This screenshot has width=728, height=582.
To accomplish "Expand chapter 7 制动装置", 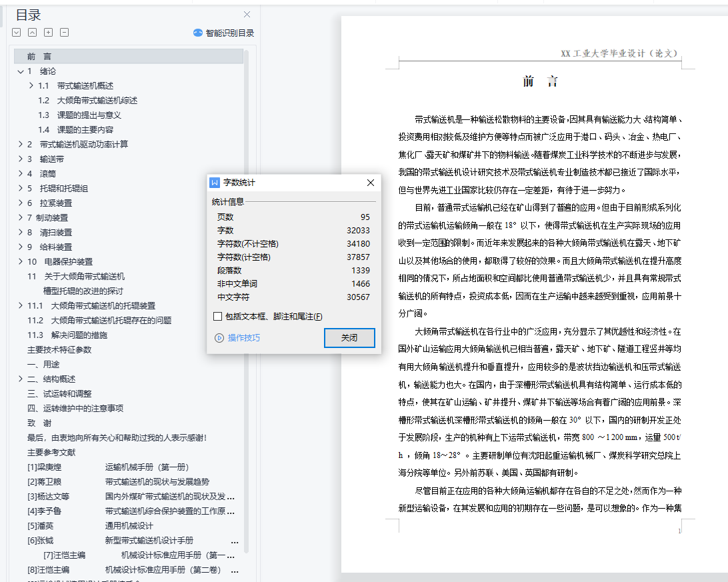I will tap(21, 218).
